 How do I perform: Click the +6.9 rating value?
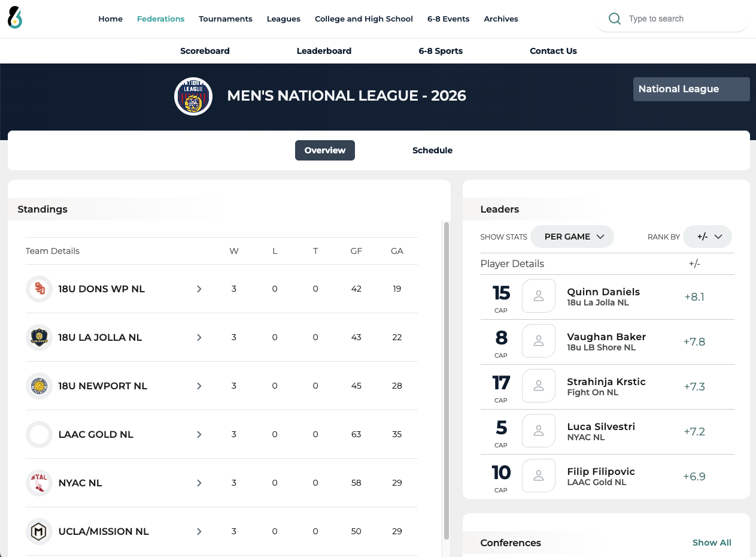click(x=694, y=476)
